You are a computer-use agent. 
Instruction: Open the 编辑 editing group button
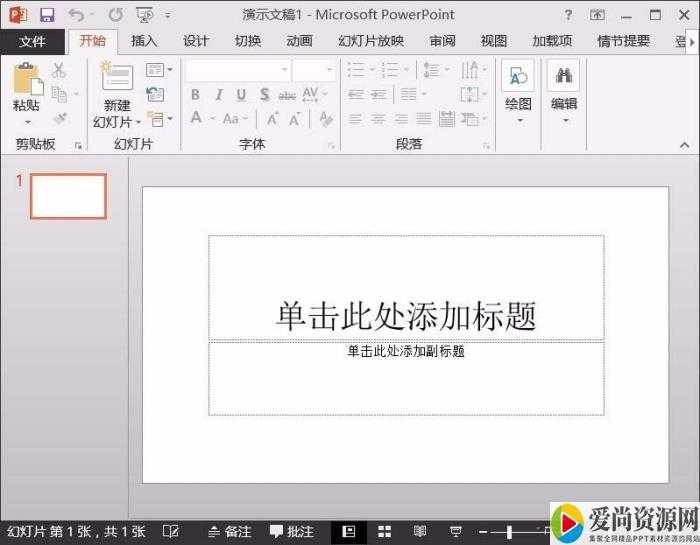[564, 92]
